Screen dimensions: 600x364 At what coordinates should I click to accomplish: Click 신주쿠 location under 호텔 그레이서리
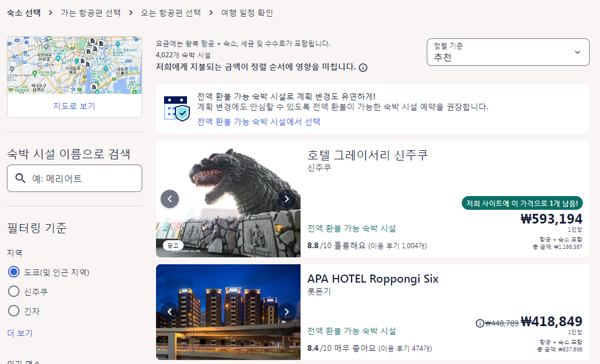tap(319, 167)
